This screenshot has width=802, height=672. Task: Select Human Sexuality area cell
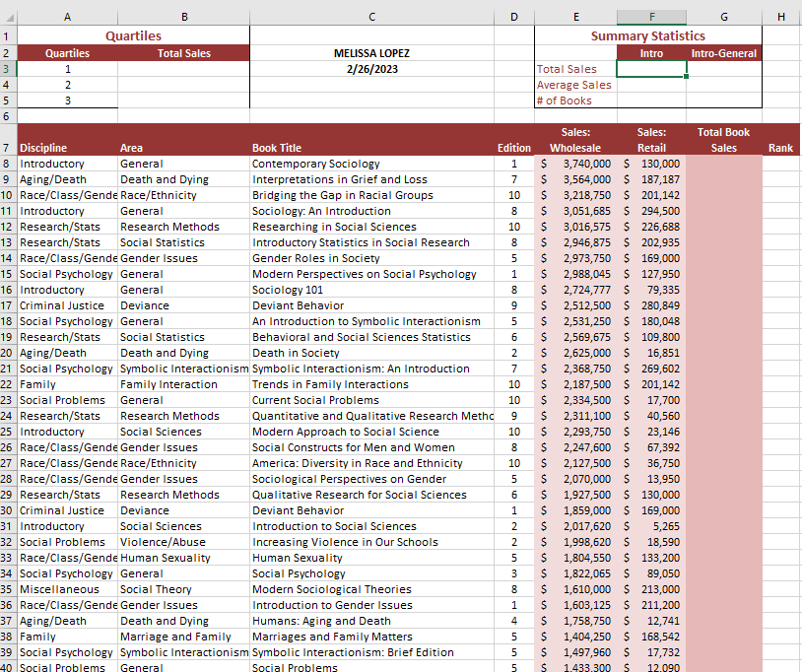[184, 558]
